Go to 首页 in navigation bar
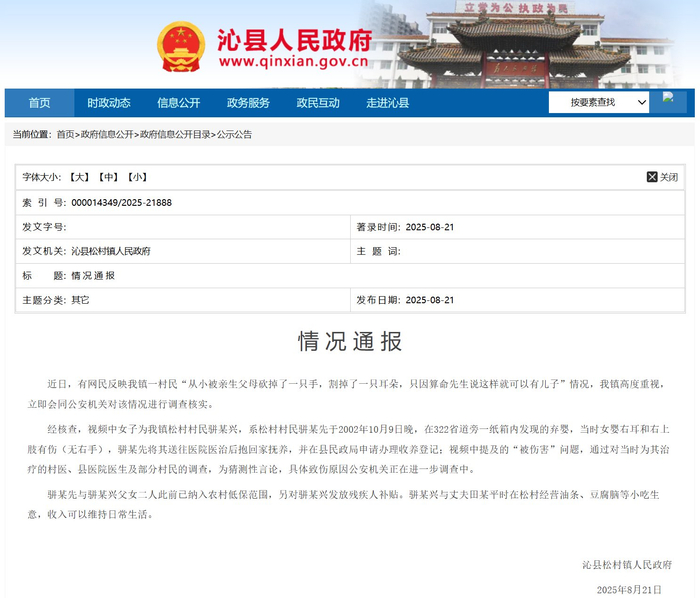The height and width of the screenshot is (598, 700). pos(39,103)
